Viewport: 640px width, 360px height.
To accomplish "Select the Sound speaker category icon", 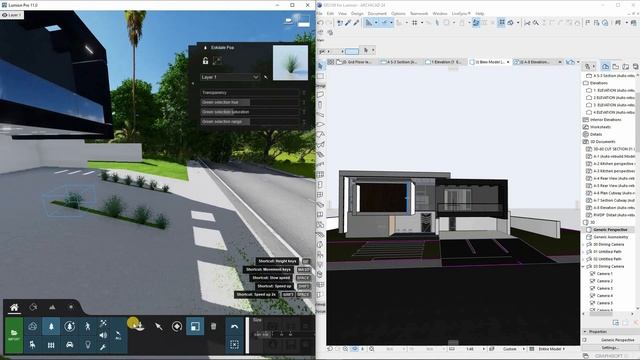I will pyautogui.click(x=103, y=335).
